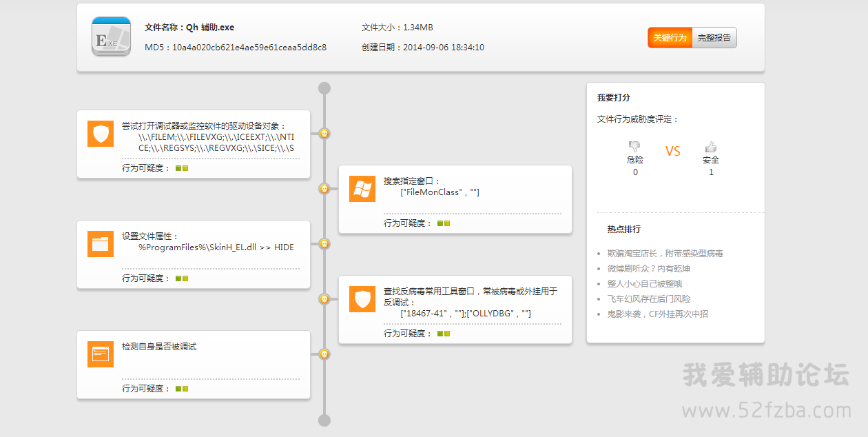Viewport: 868px width, 437px height.
Task: Click the folder icon for SkinH_EL.dll attribute
Action: pos(101,244)
